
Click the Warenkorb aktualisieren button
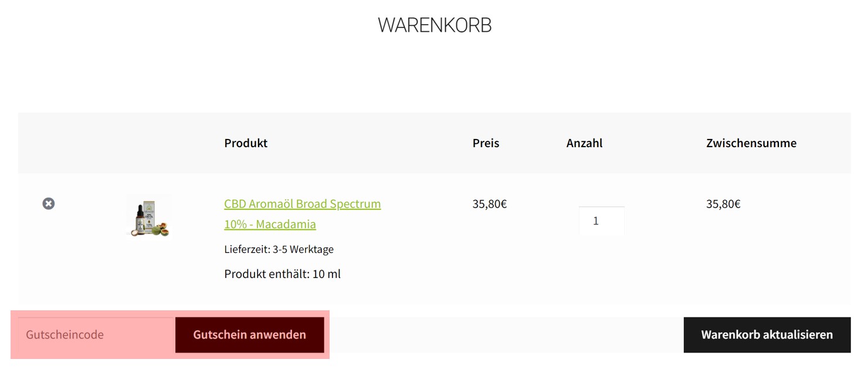pyautogui.click(x=767, y=335)
